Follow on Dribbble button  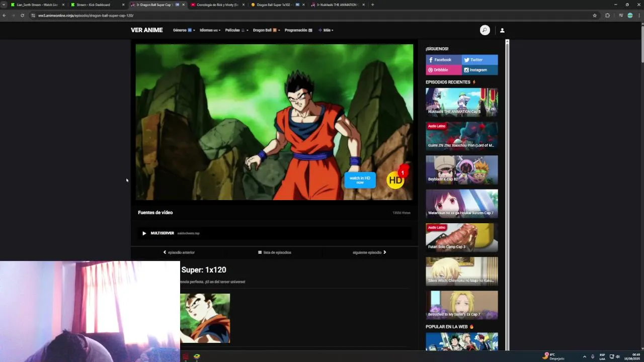[x=444, y=70]
